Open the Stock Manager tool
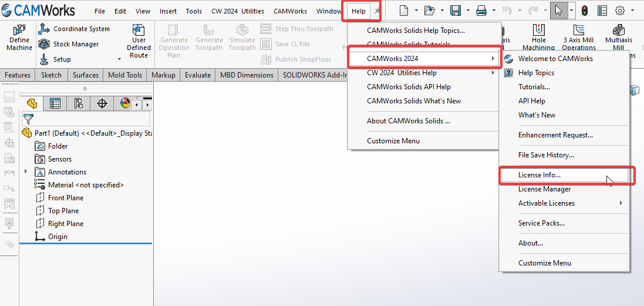Screen dimensions: 644x306 pos(69,44)
